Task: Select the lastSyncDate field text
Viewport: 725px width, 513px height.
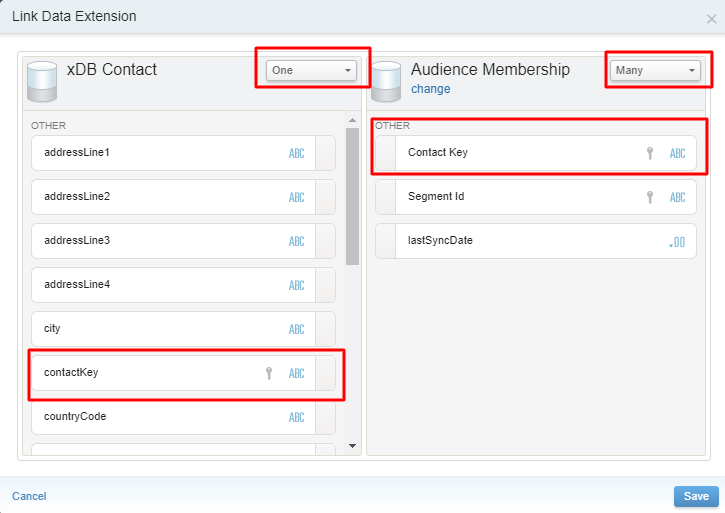Action: click(440, 240)
